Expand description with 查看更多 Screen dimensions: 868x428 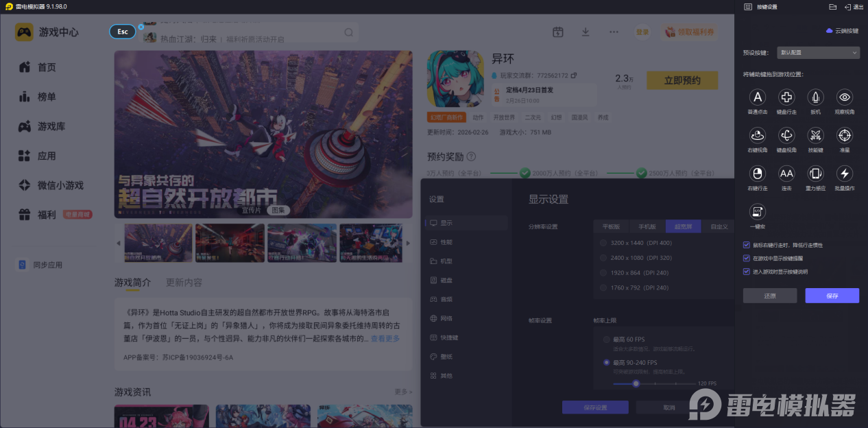click(385, 339)
